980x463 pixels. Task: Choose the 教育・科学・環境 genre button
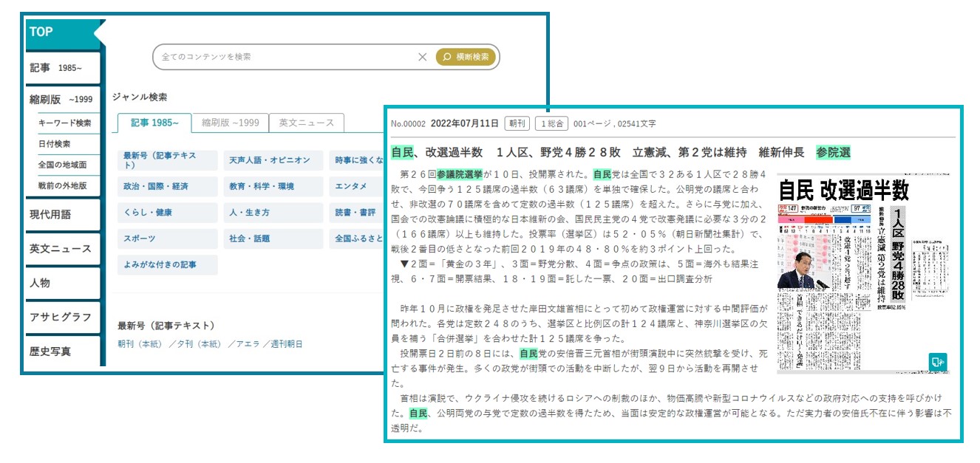pos(273,186)
